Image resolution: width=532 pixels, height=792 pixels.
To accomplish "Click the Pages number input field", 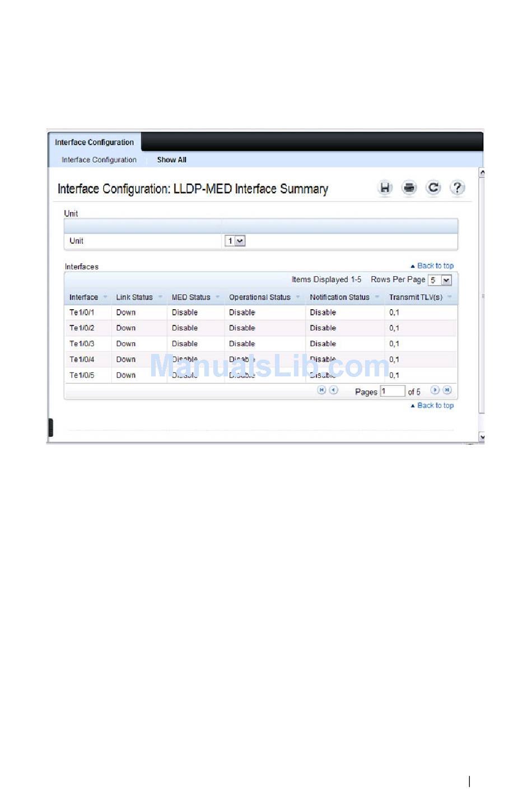I will click(x=393, y=391).
